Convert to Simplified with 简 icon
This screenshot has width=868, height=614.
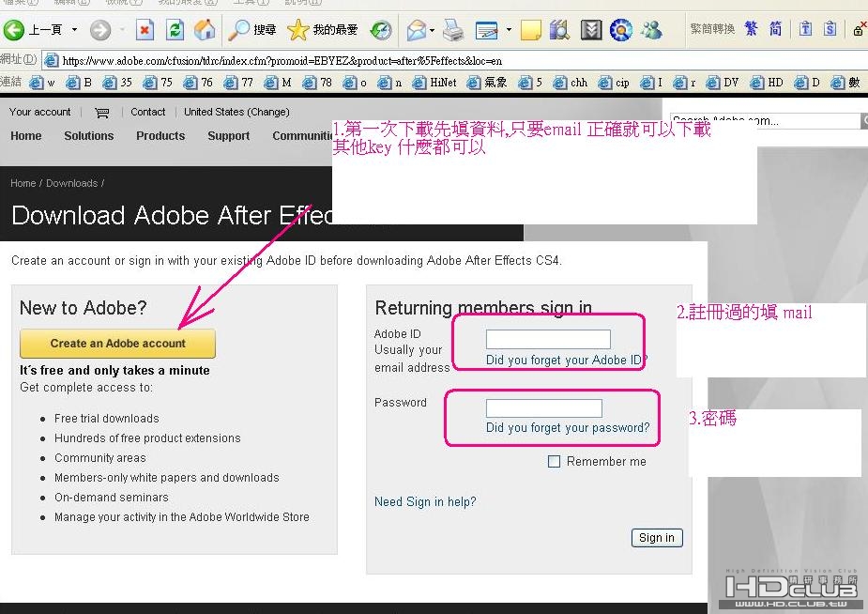pyautogui.click(x=775, y=29)
